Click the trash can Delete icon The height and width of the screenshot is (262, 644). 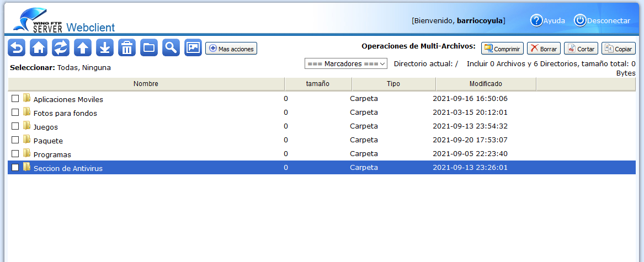[x=127, y=48]
